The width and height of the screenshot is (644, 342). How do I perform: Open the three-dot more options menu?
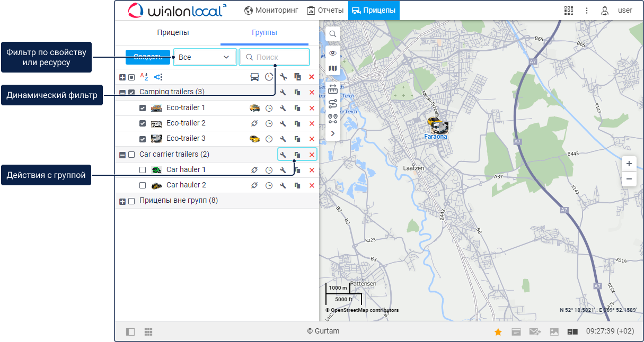pyautogui.click(x=587, y=10)
